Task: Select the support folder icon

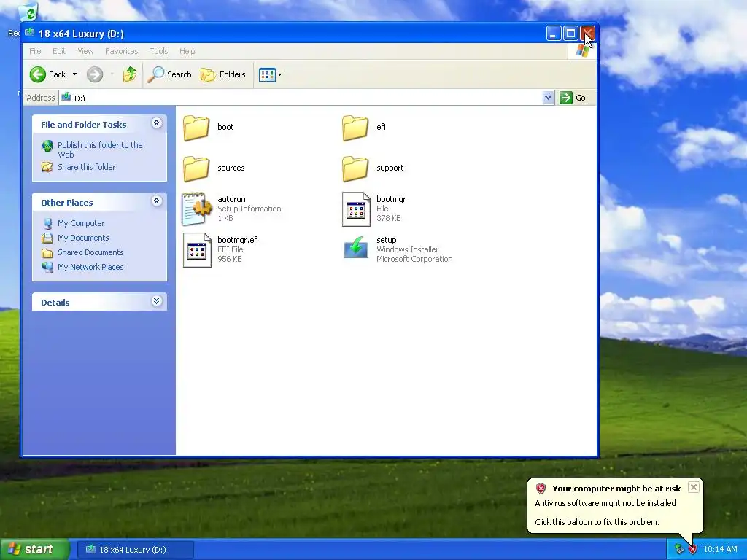Action: (355, 168)
